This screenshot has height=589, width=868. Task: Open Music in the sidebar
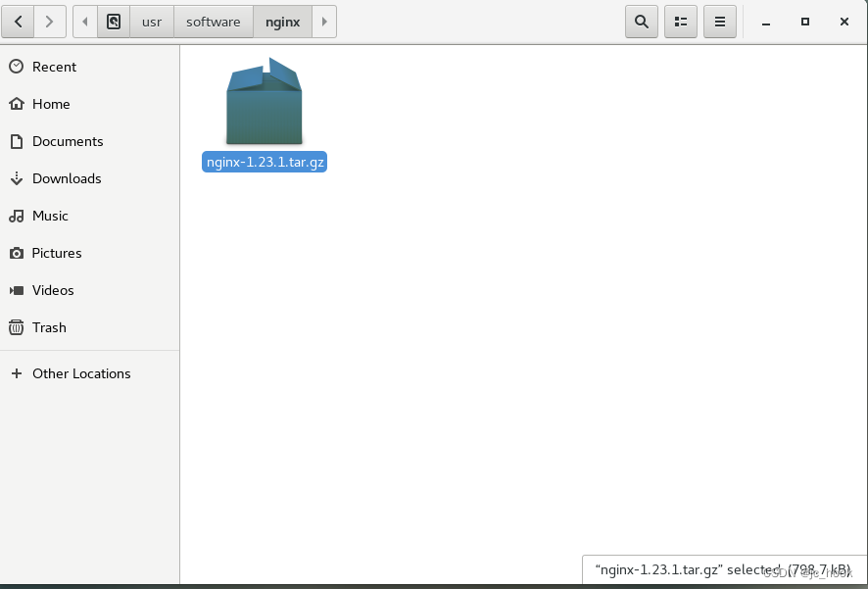coord(90,216)
